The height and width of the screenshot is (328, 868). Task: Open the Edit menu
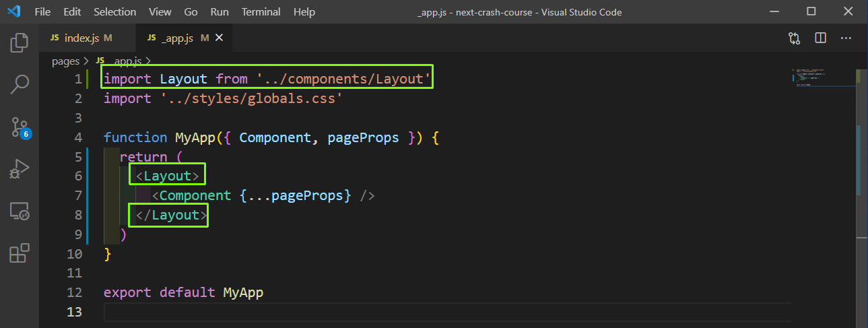[72, 12]
